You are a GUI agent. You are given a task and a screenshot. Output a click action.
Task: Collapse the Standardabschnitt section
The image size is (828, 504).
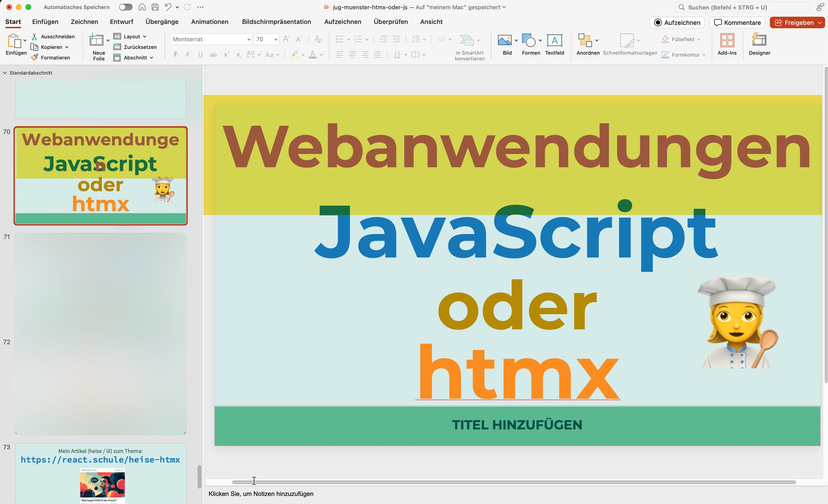pos(5,73)
